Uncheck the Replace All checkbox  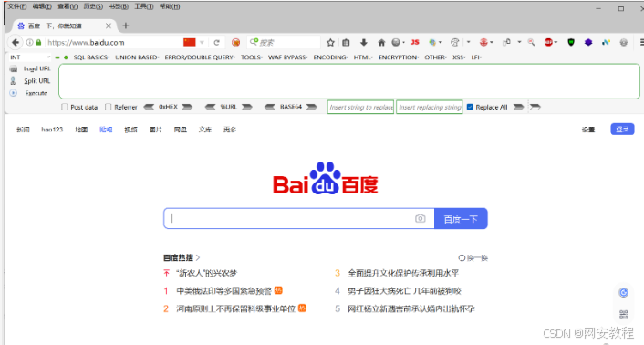[x=470, y=107]
